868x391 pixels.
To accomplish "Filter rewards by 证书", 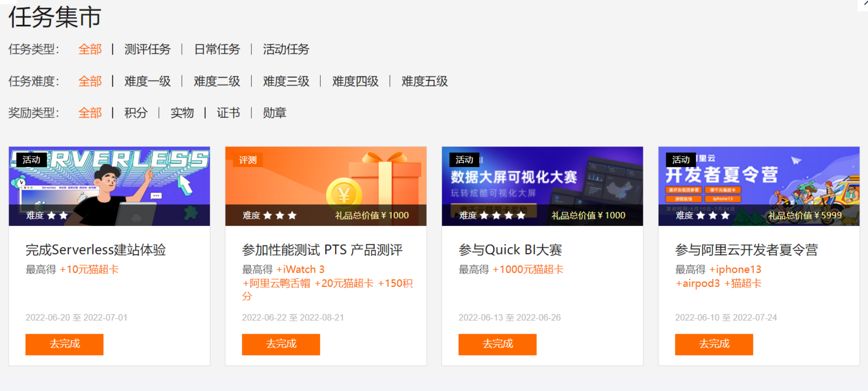I will coord(229,113).
